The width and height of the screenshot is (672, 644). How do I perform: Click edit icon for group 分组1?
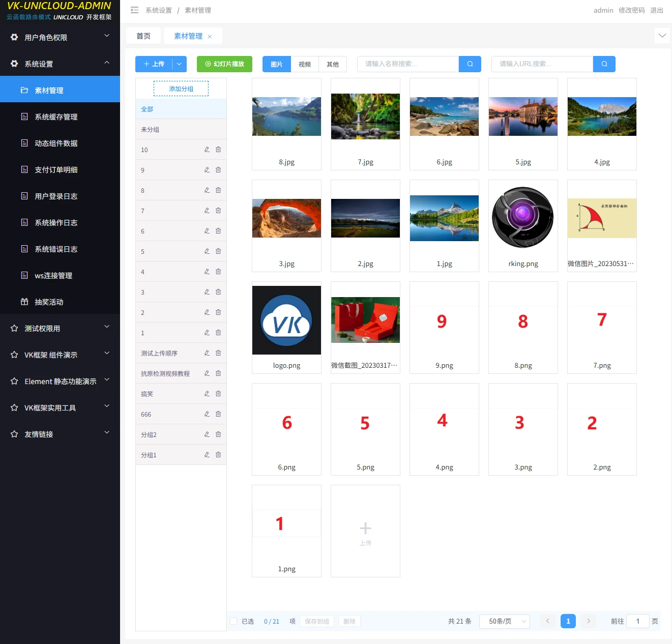tap(207, 455)
